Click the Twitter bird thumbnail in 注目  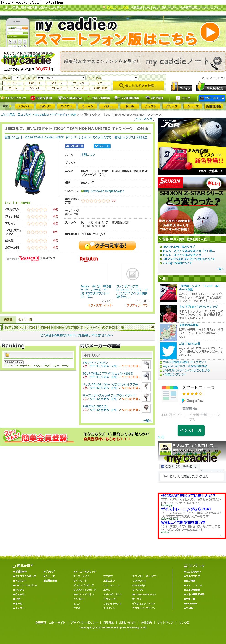point(168,351)
